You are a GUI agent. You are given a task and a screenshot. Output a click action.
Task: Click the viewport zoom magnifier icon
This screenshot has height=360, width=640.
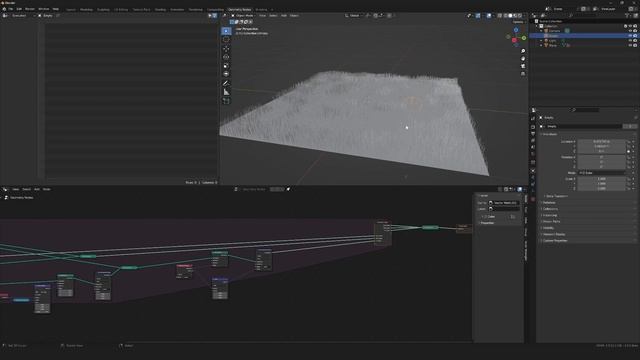[523, 51]
